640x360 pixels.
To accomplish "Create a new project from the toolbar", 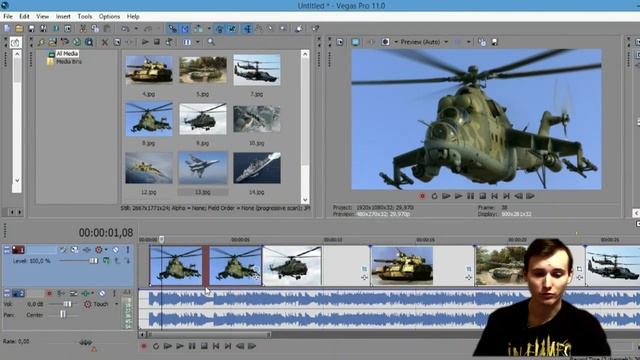I will point(7,28).
